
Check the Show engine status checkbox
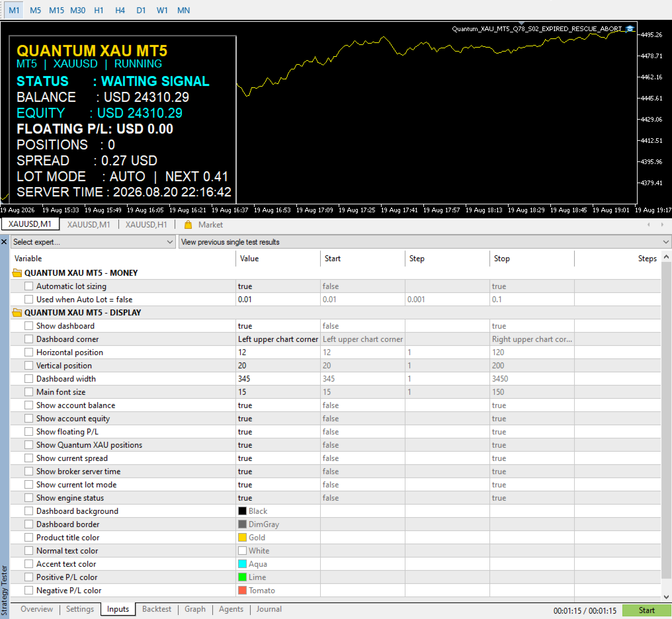pos(28,498)
